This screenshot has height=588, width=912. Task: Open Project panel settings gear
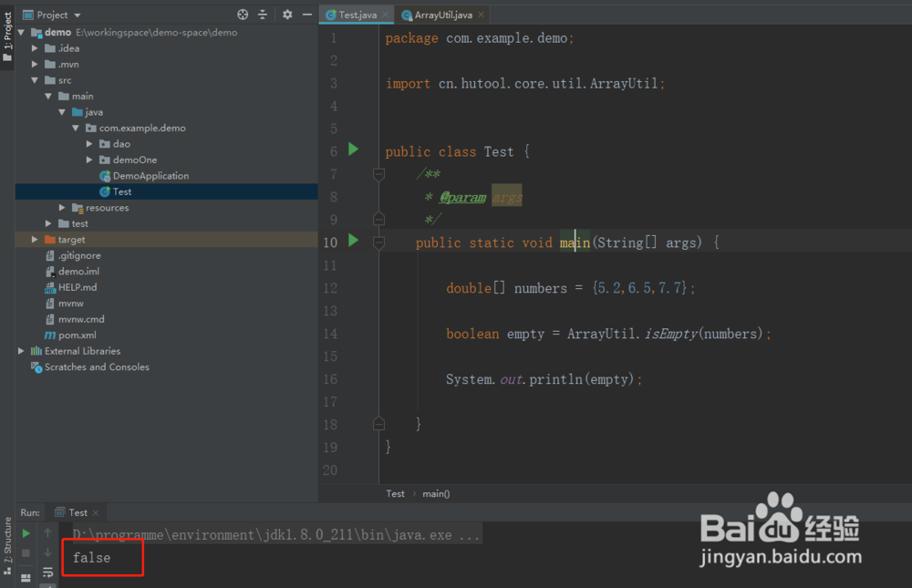tap(287, 15)
